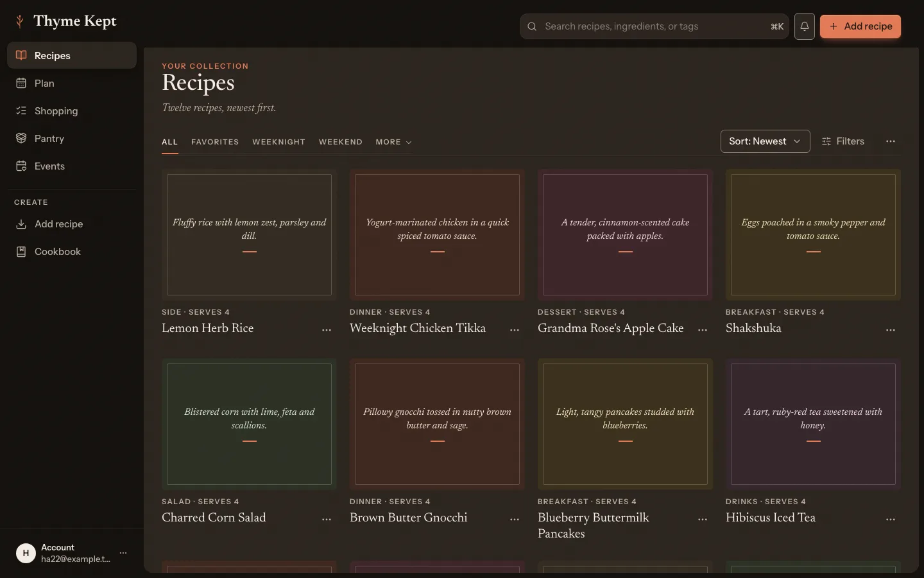Open the Lemon Herb Rice card image
Image resolution: width=924 pixels, height=578 pixels.
coord(249,235)
